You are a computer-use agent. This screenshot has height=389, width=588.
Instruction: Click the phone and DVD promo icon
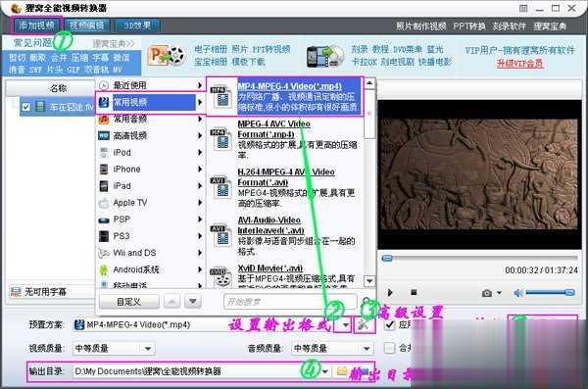(325, 56)
